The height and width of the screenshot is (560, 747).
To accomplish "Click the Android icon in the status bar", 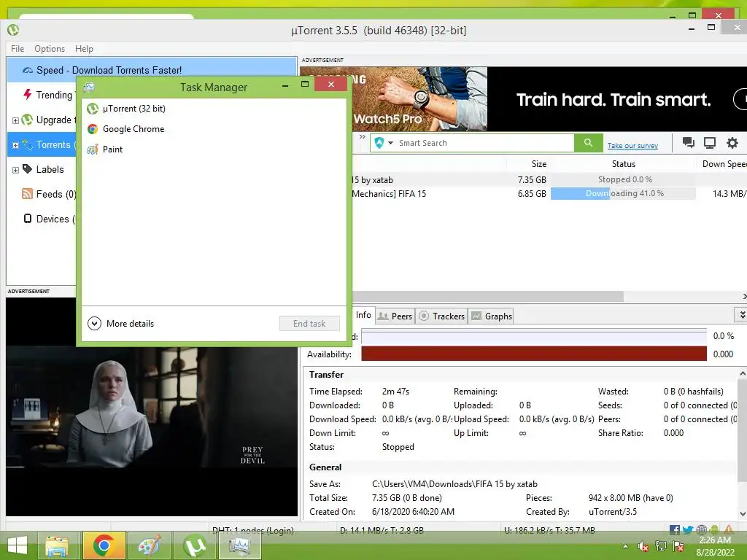I will coord(714,530).
